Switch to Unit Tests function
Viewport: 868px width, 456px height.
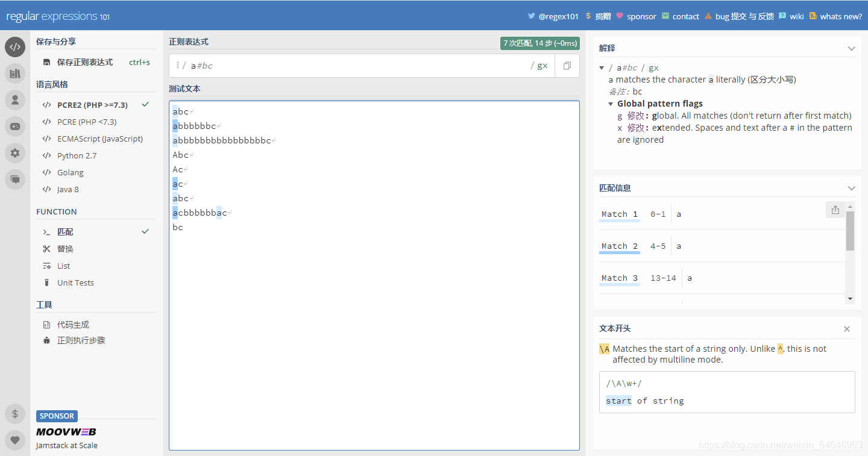96,283
